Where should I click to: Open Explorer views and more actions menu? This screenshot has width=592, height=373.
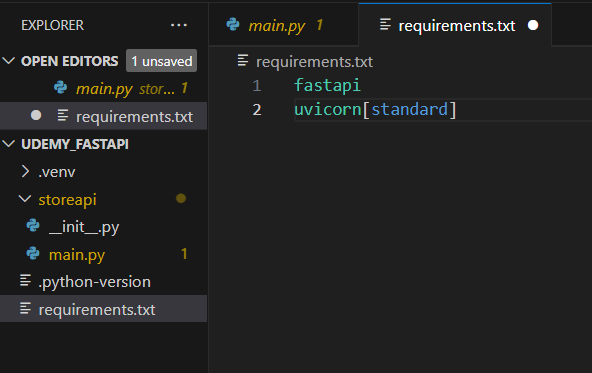click(x=179, y=25)
